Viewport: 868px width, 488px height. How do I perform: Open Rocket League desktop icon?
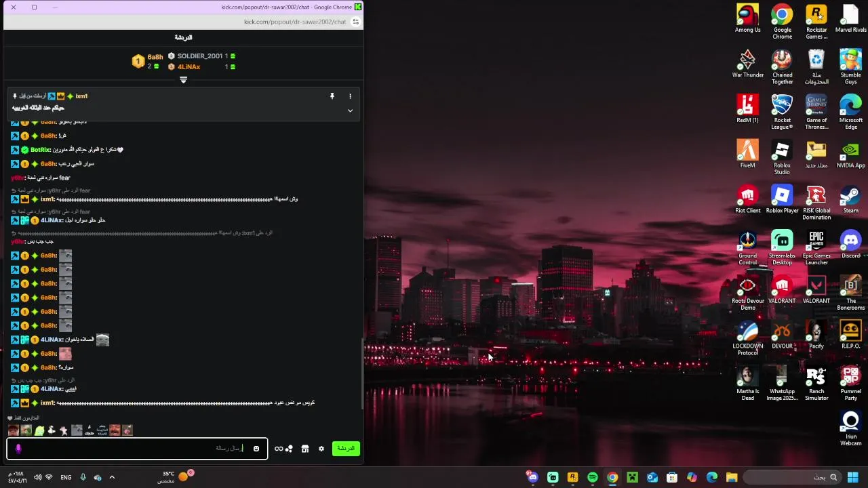pos(783,113)
